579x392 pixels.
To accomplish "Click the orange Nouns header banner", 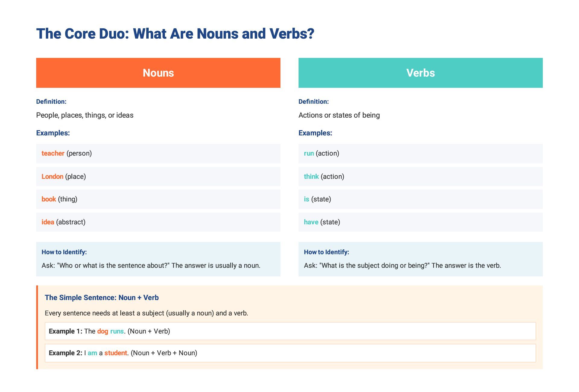I will 158,73.
